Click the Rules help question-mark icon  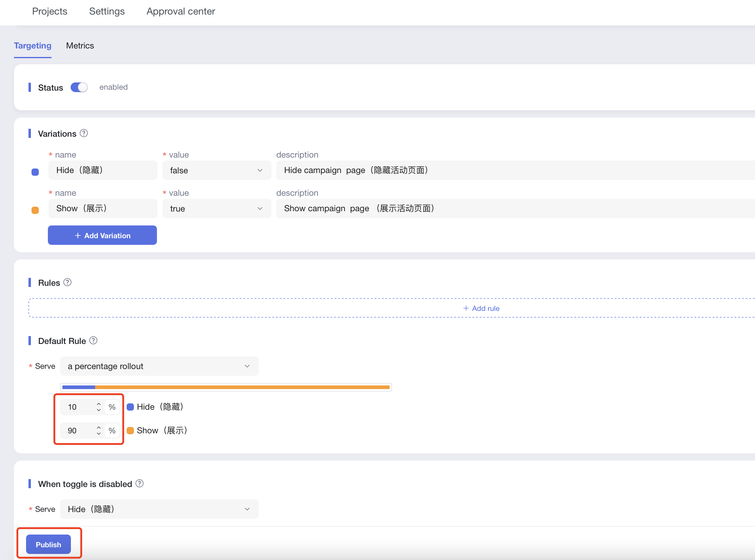[x=68, y=282]
